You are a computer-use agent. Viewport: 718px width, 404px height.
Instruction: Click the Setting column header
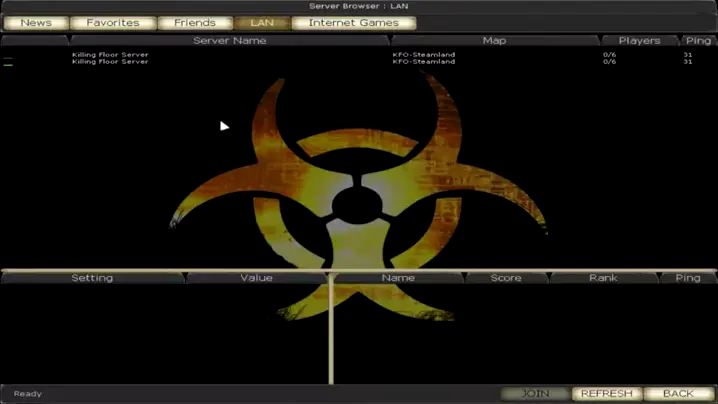(x=92, y=278)
